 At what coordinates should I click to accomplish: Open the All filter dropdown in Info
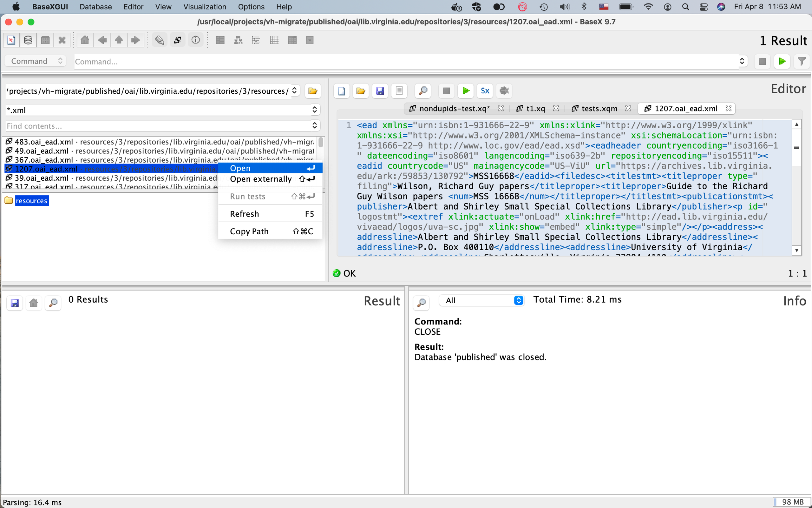(481, 300)
